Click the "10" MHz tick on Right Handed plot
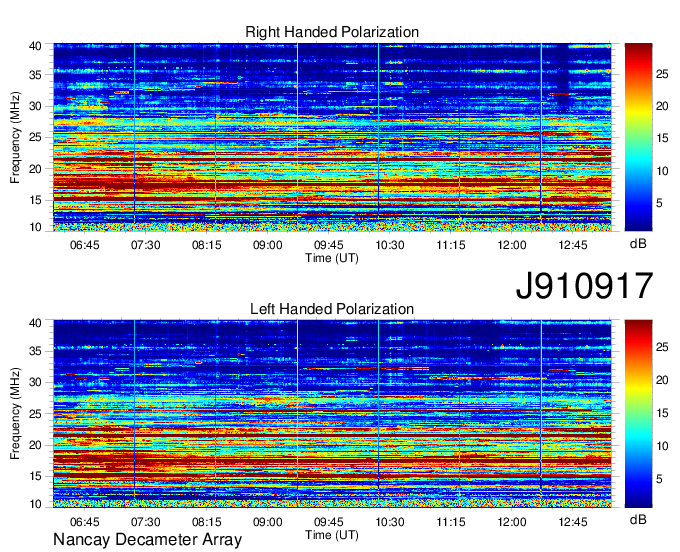The image size is (680, 552). 35,227
